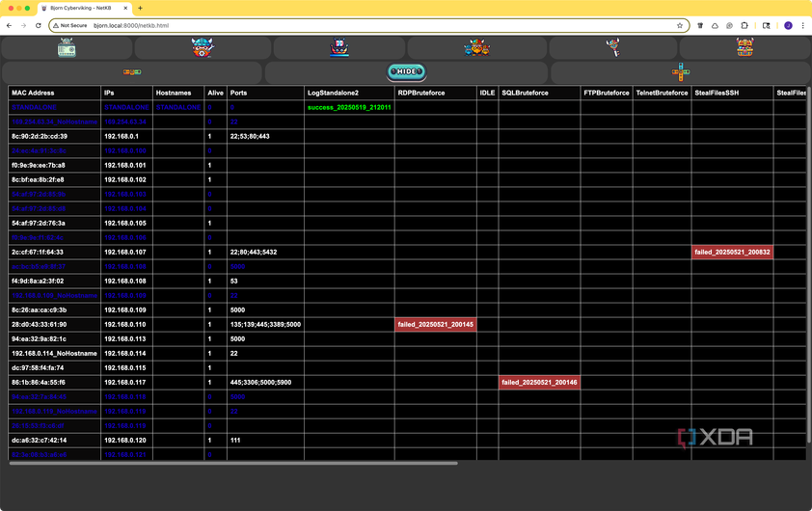The image size is (812, 511).
Task: Click ports cell 22;80;443;5432
Action: 265,253
